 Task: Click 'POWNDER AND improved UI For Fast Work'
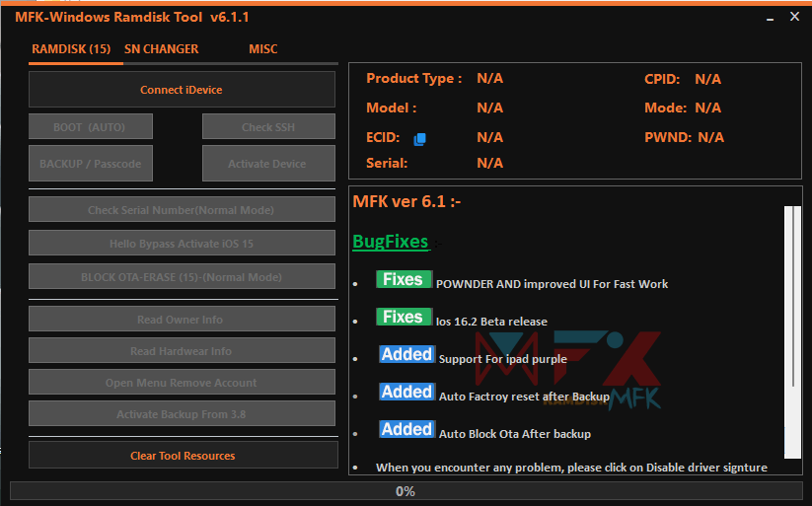pos(553,284)
